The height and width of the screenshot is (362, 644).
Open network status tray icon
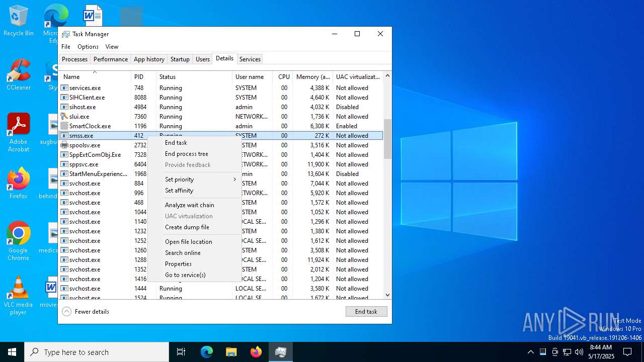point(567,352)
